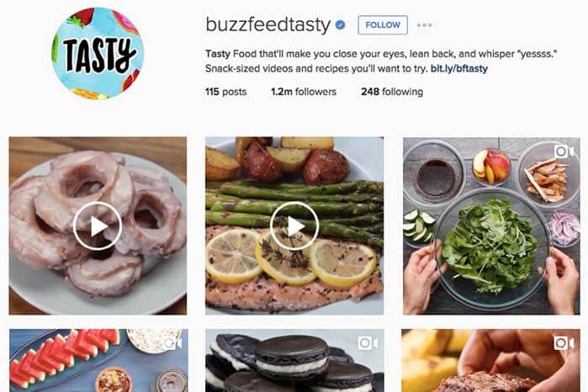
Task: Open the three-dots options menu
Action: pyautogui.click(x=425, y=25)
